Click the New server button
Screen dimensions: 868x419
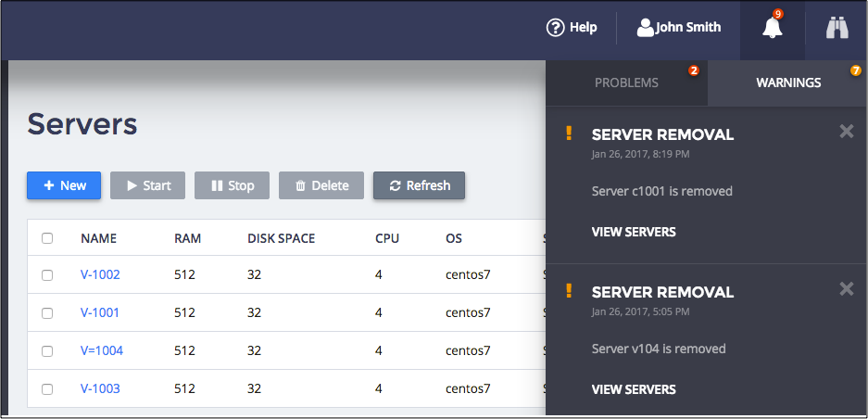click(64, 185)
